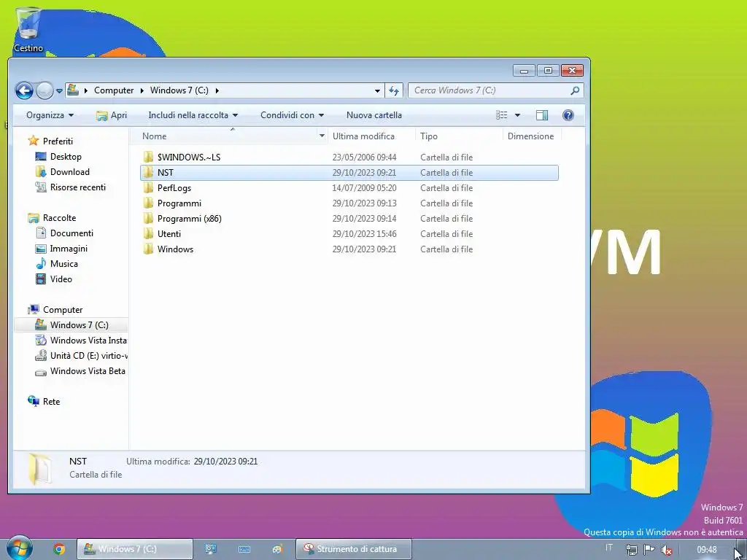Open Windows Vista Insta drive
747x560 pixels.
coord(88,341)
